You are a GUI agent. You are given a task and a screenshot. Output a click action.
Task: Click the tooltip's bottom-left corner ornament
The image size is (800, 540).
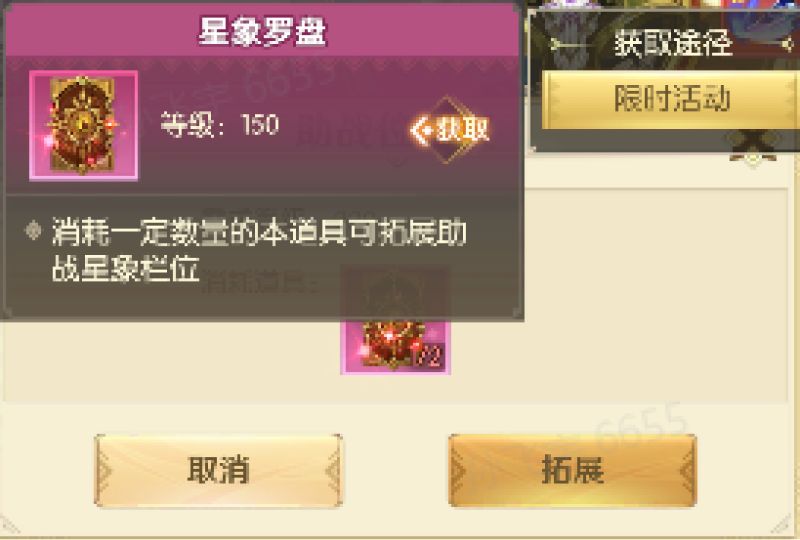pos(6,312)
